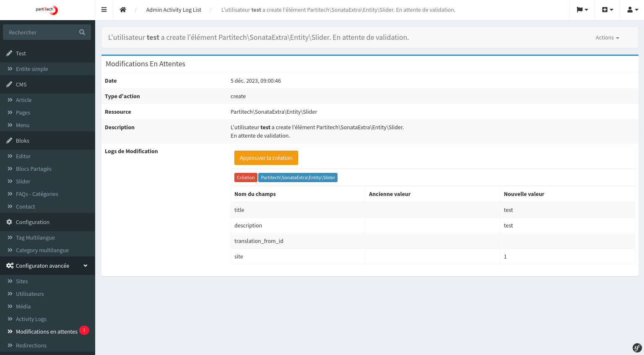The image size is (644, 355).
Task: Expand the Actions dropdown
Action: click(x=607, y=38)
